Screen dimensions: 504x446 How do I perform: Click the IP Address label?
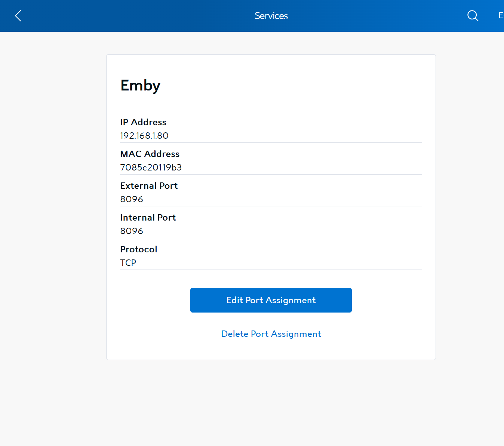tap(143, 122)
